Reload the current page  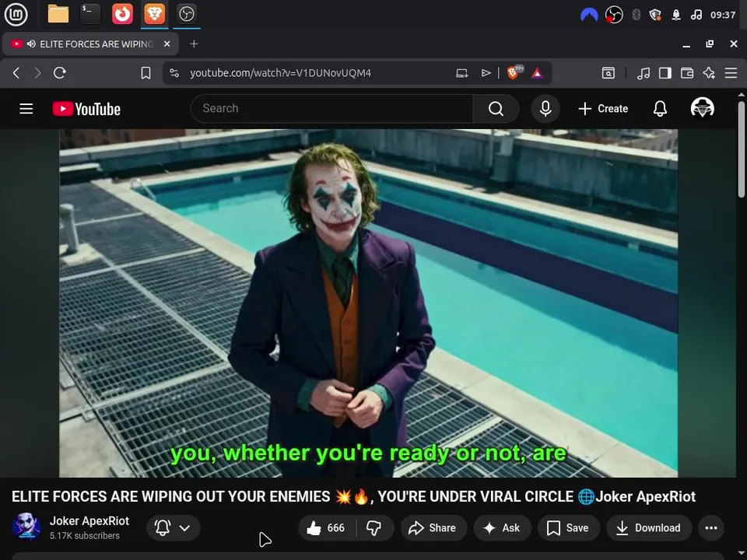coord(60,73)
